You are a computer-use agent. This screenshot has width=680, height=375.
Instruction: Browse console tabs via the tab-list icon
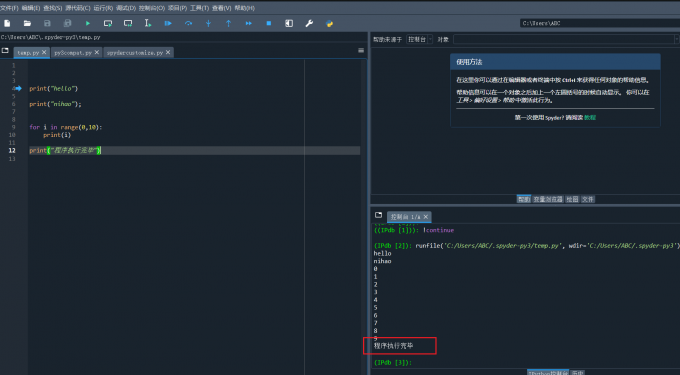click(x=378, y=215)
